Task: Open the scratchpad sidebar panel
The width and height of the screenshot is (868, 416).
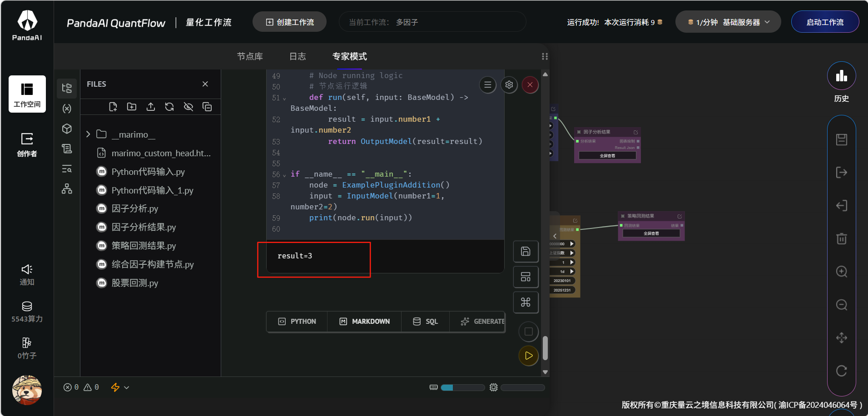Action: (67, 149)
